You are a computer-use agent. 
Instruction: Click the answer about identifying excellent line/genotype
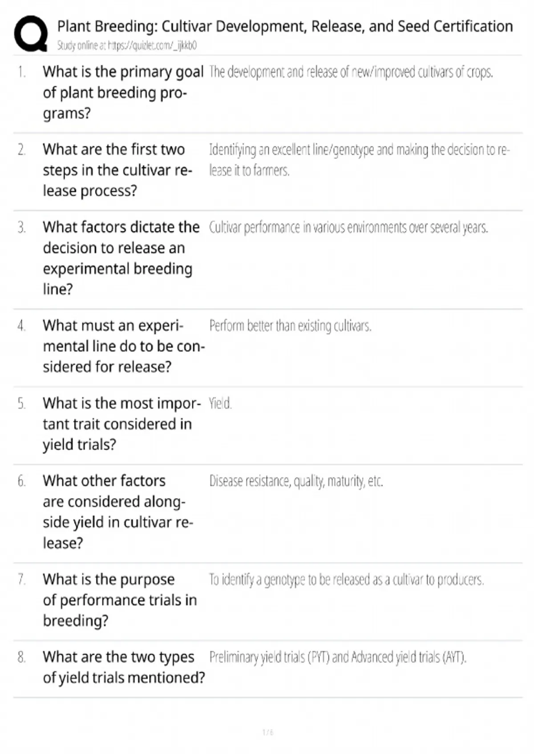(359, 160)
